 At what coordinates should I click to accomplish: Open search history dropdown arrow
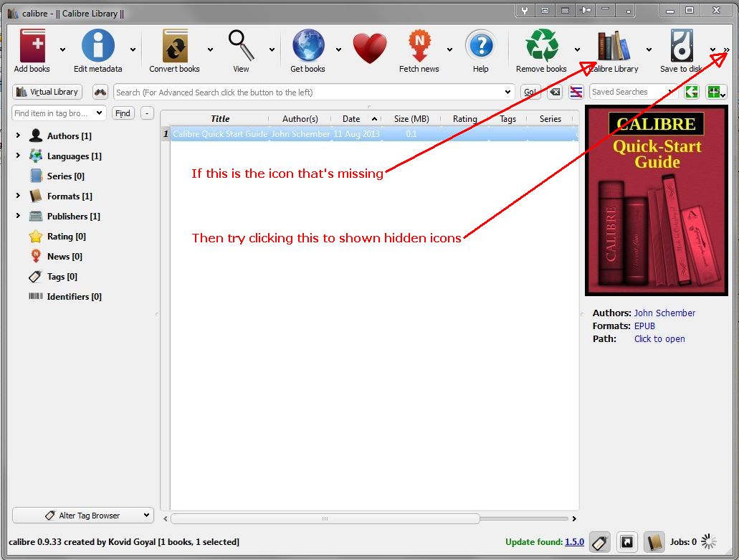507,92
